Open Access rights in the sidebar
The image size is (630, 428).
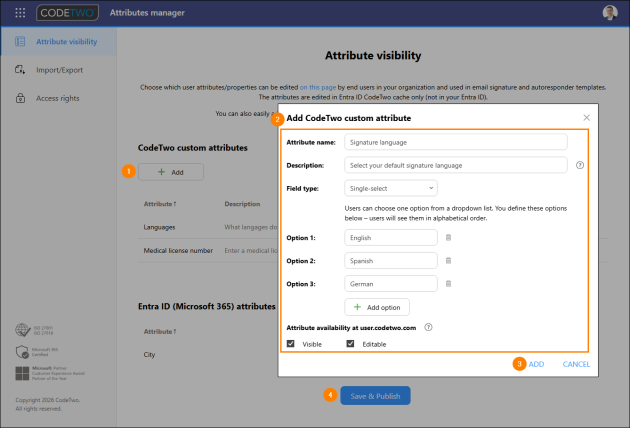click(59, 98)
